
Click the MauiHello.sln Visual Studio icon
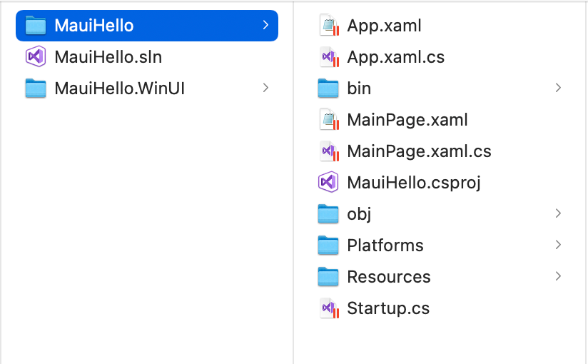[x=36, y=56]
